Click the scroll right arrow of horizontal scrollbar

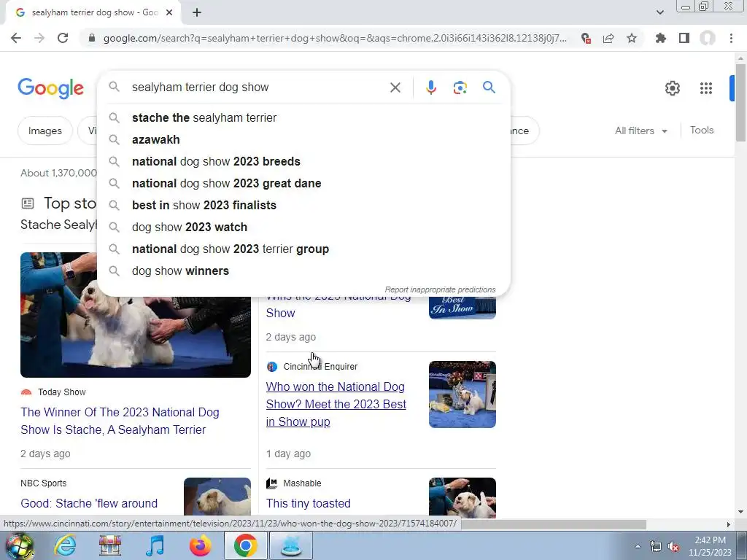(x=728, y=524)
